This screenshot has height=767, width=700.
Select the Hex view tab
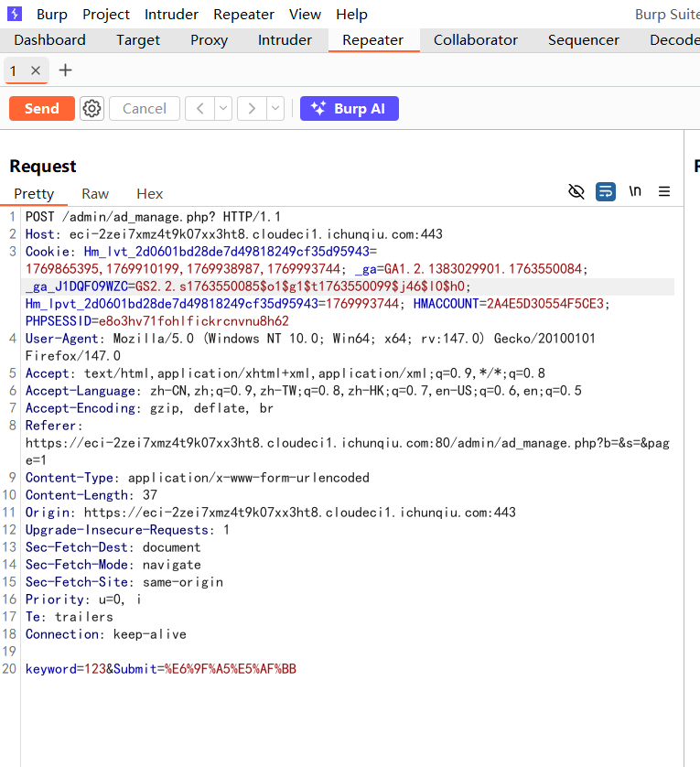150,194
